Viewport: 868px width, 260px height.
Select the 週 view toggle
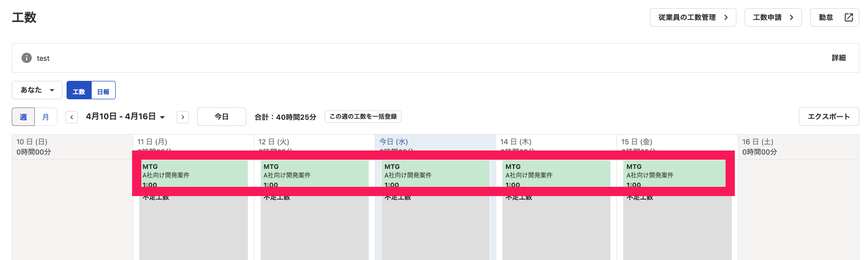click(23, 117)
